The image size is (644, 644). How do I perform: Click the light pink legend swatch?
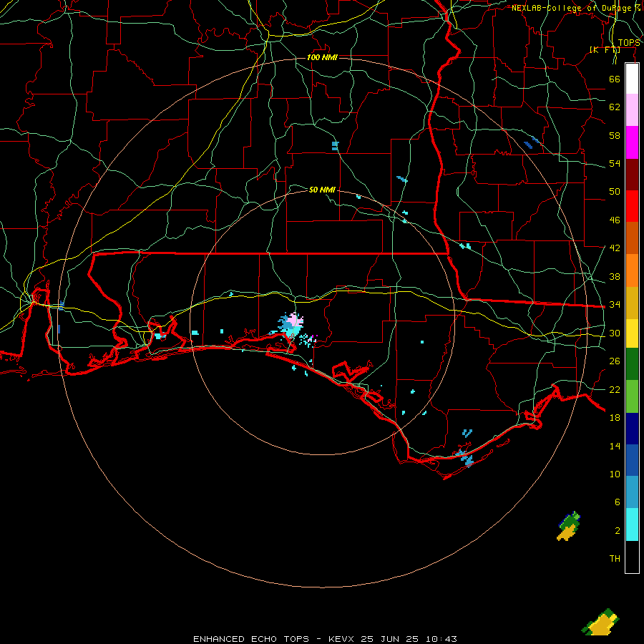click(x=632, y=110)
